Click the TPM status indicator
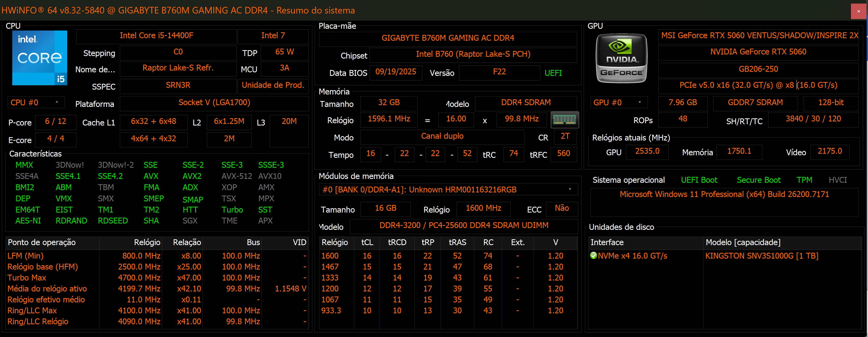 (804, 180)
